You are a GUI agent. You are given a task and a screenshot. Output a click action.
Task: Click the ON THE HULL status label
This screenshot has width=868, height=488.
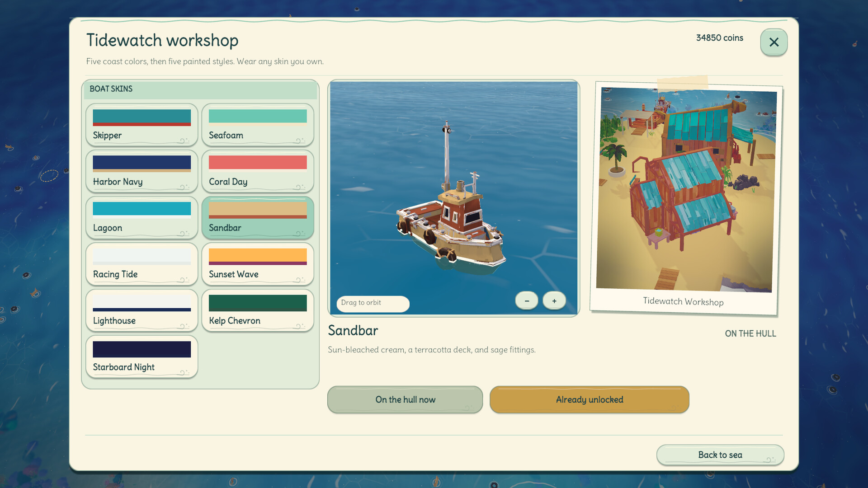click(750, 333)
